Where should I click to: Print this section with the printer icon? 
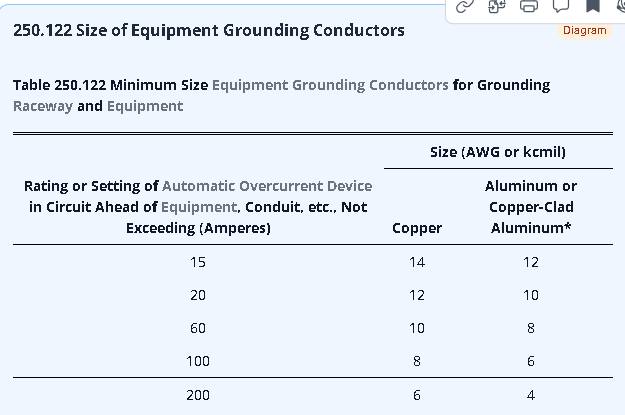[x=529, y=6]
